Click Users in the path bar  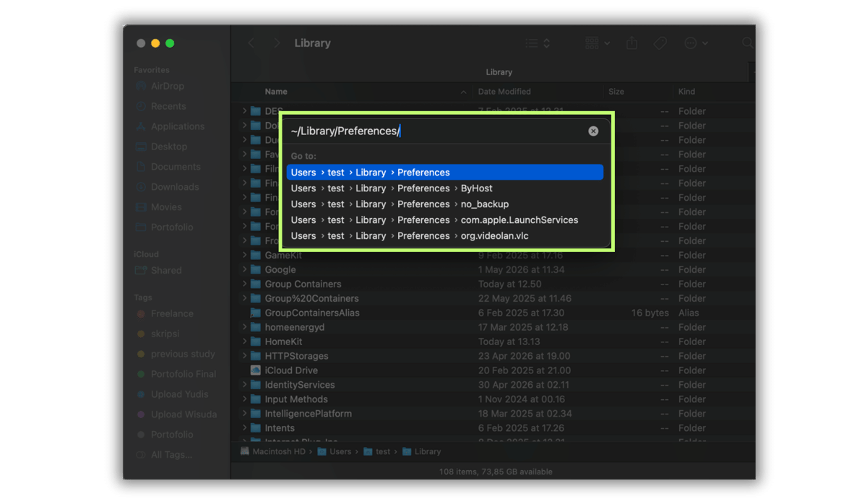[334, 451]
